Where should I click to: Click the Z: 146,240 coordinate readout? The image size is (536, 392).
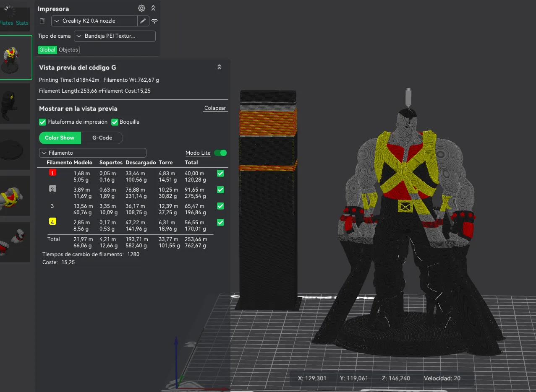395,378
